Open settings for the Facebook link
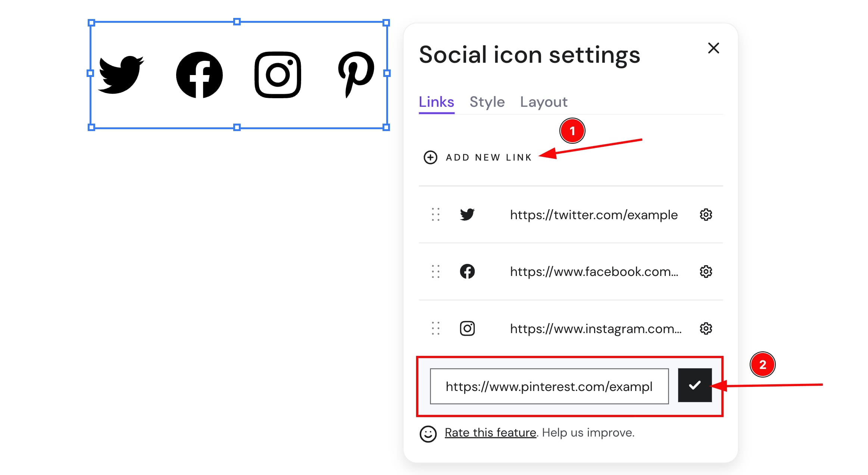This screenshot has width=868, height=475. click(x=706, y=272)
